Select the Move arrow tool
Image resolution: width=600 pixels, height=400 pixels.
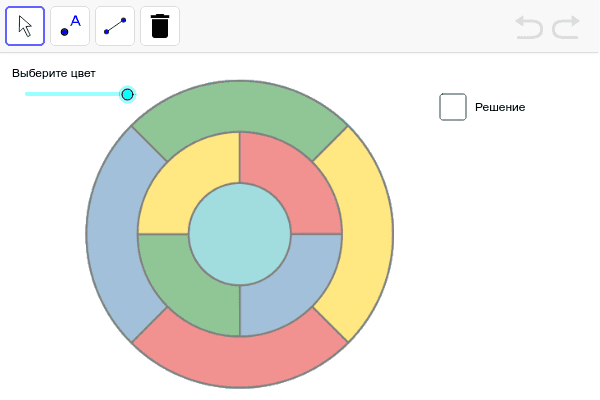(25, 26)
